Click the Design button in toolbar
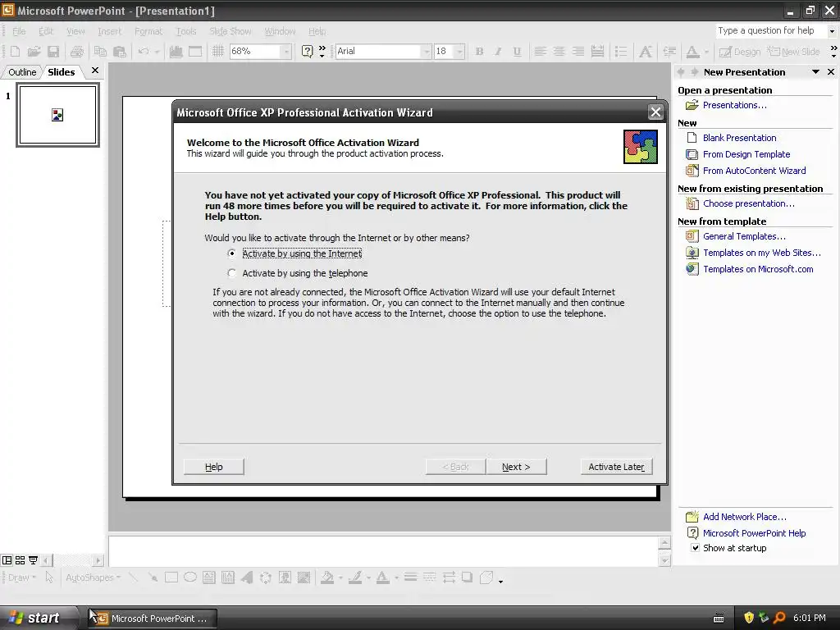Screen dimensions: 840x630 tap(740, 52)
